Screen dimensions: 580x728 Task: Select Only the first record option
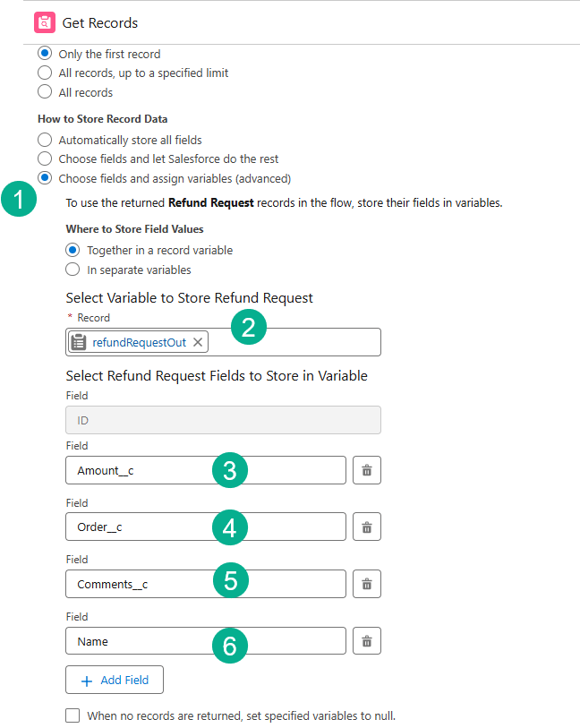click(x=45, y=54)
